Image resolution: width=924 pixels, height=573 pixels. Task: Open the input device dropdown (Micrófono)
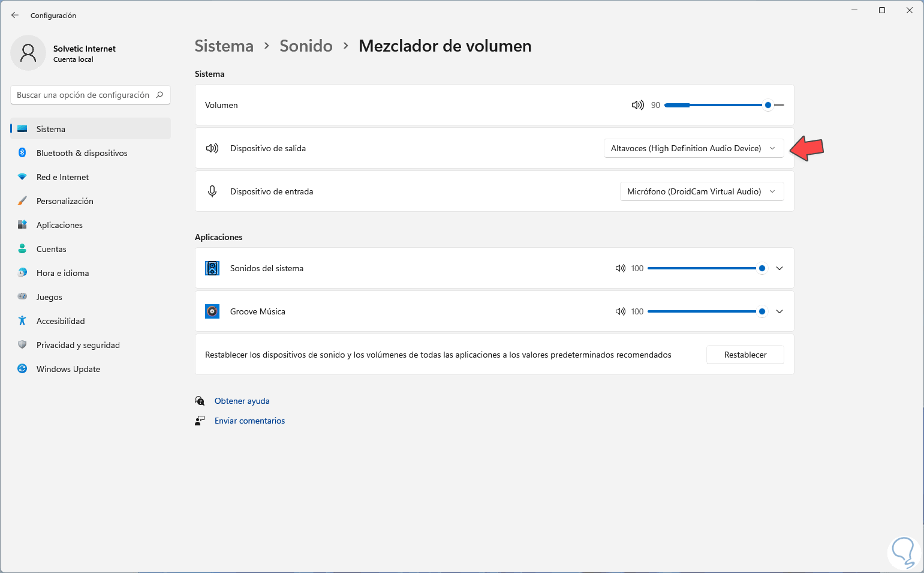tap(701, 191)
